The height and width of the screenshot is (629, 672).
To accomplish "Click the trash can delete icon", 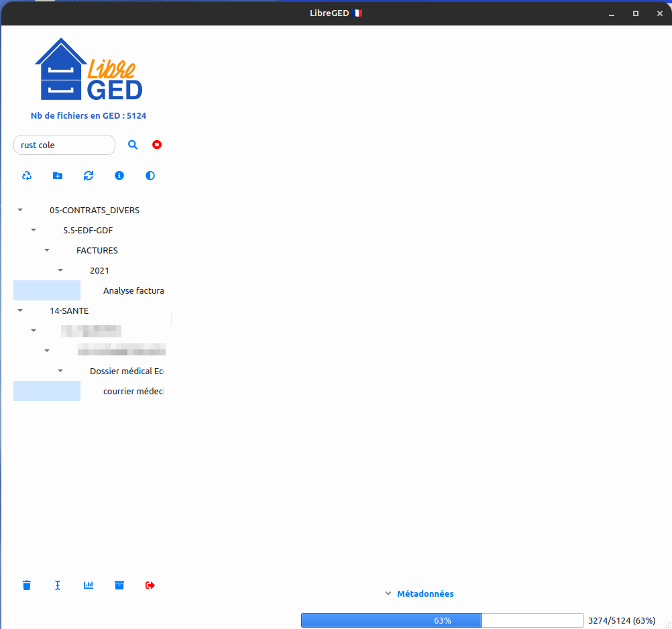I will click(27, 585).
